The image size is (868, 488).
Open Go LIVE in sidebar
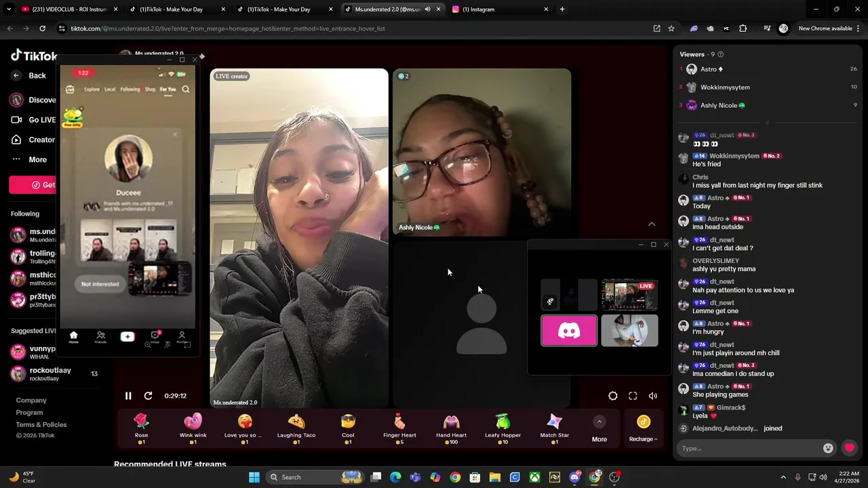tap(34, 120)
